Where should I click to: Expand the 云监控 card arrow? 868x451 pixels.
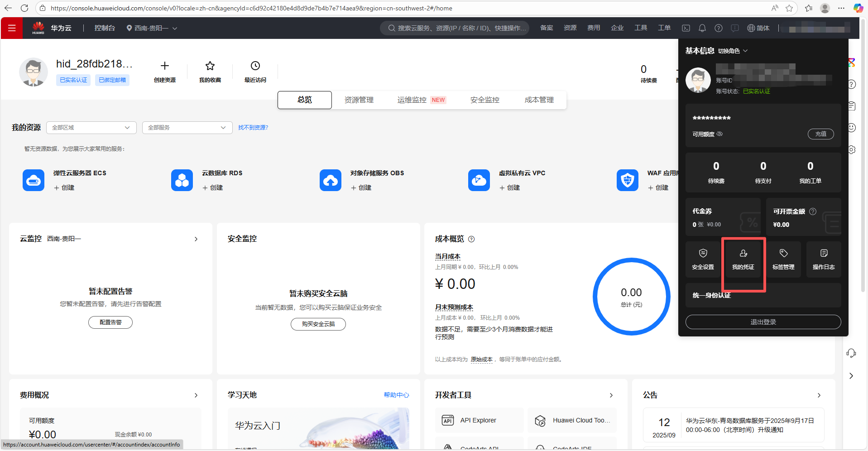pyautogui.click(x=196, y=239)
